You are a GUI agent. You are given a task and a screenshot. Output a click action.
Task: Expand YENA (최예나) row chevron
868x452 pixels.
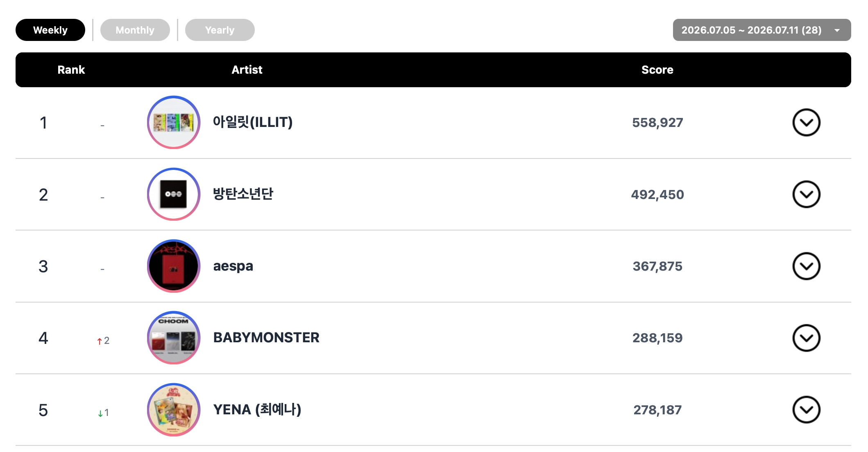coord(806,410)
